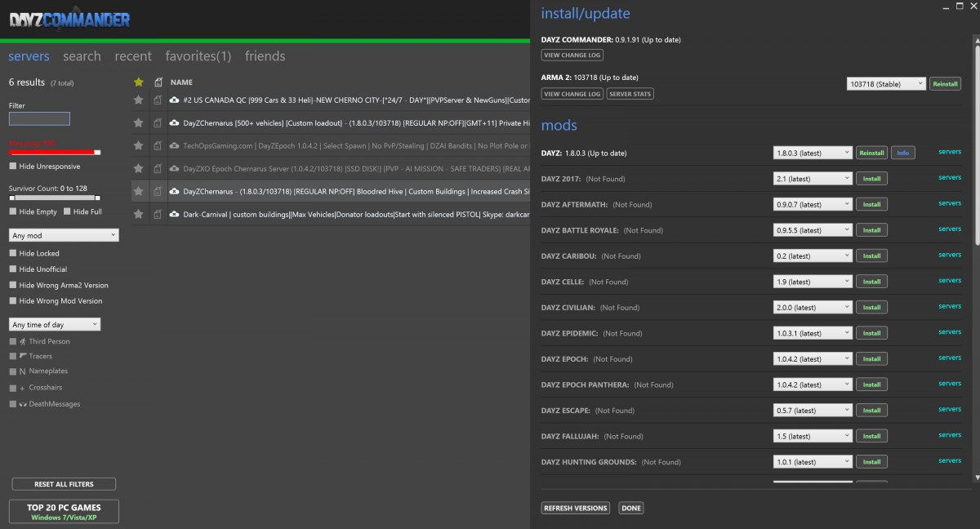Screen dimensions: 980x529
Task: Click the notes column header icon
Action: (158, 82)
